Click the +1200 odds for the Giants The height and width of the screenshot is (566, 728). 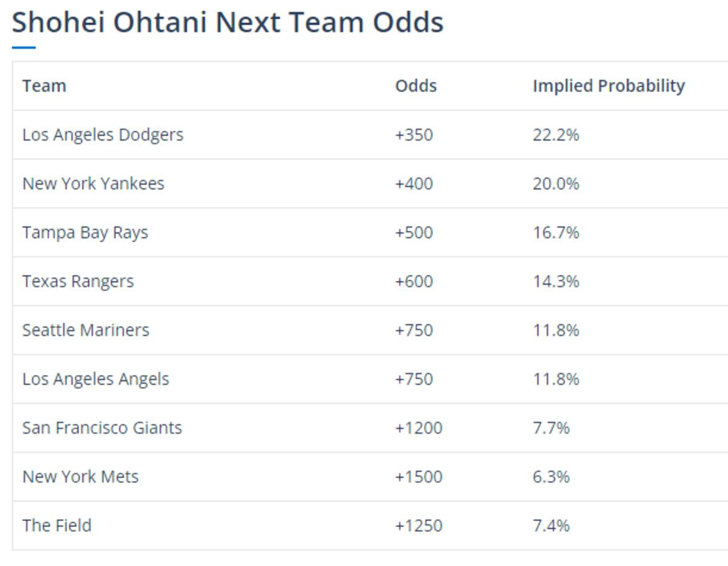coord(419,428)
